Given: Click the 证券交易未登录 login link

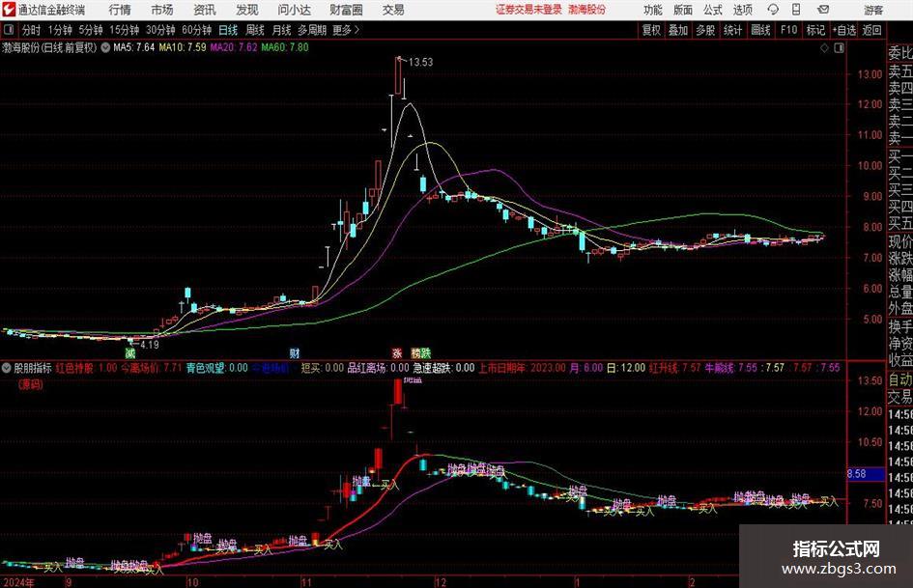Looking at the screenshot, I should coord(528,10).
